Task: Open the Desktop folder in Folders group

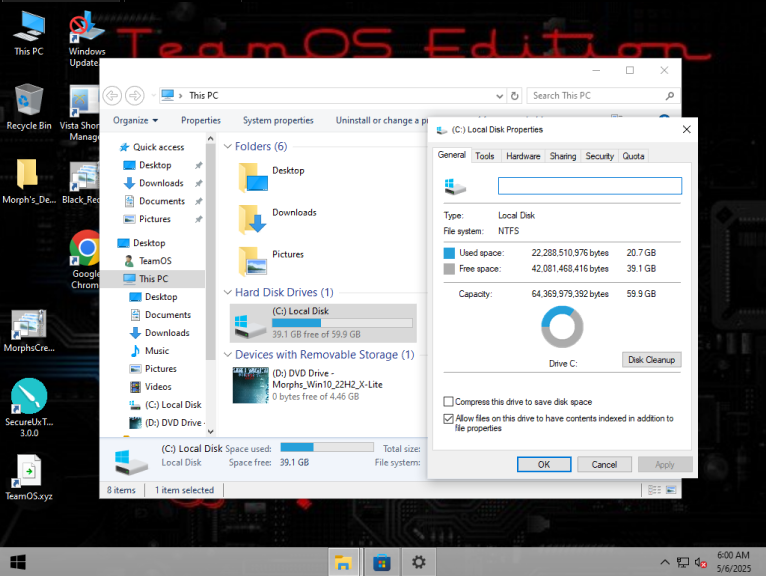Action: coord(272,177)
